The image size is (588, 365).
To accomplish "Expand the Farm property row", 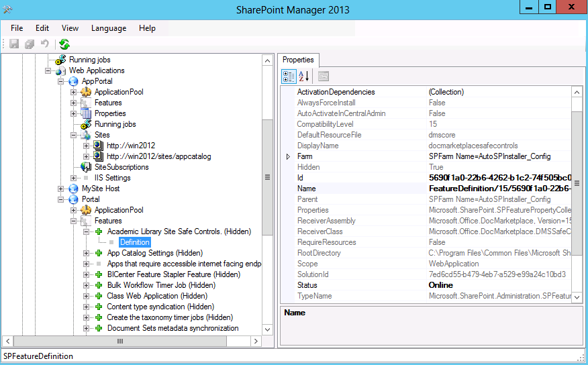I will 288,156.
